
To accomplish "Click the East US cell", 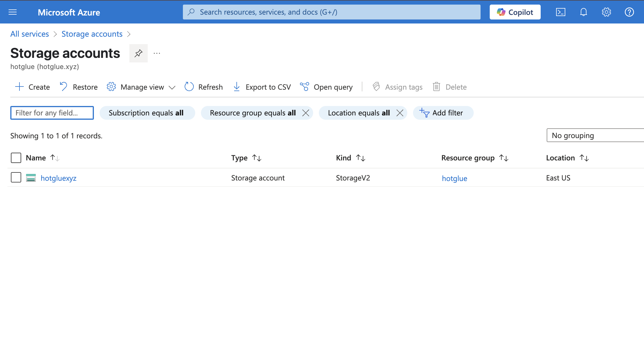I will point(558,178).
